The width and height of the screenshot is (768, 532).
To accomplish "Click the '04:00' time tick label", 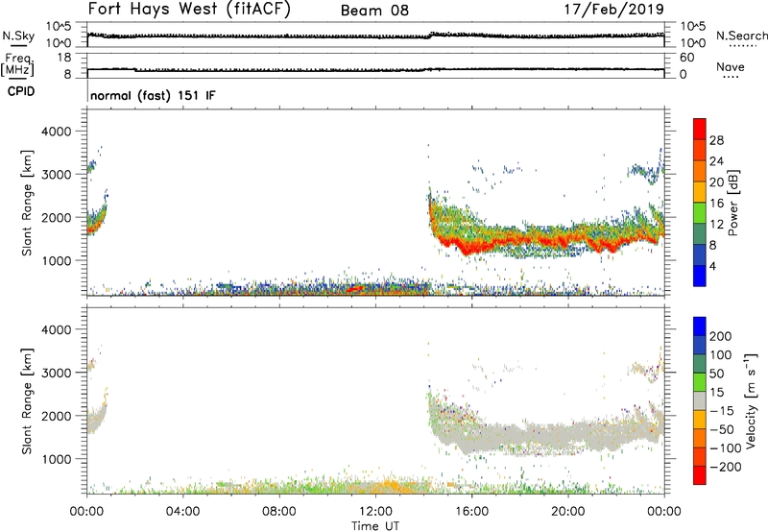I will pyautogui.click(x=182, y=512).
